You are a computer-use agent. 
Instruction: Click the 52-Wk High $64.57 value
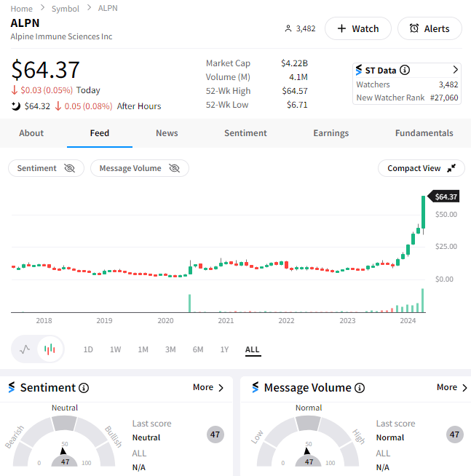[295, 91]
